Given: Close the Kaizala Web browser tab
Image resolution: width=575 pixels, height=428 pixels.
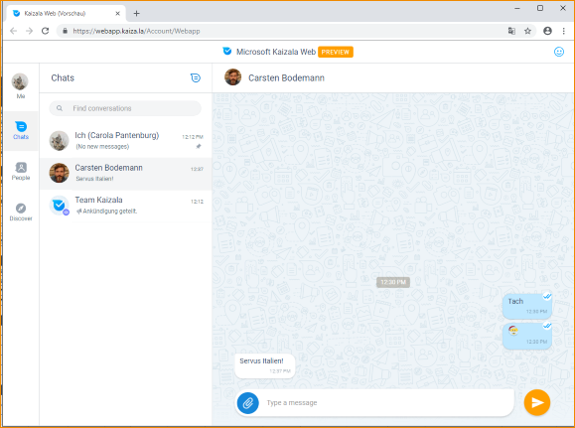Looking at the screenshot, I should pos(118,14).
